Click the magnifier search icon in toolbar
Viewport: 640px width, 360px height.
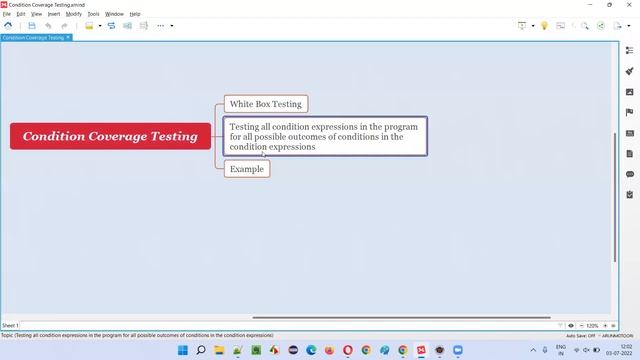pyautogui.click(x=585, y=26)
